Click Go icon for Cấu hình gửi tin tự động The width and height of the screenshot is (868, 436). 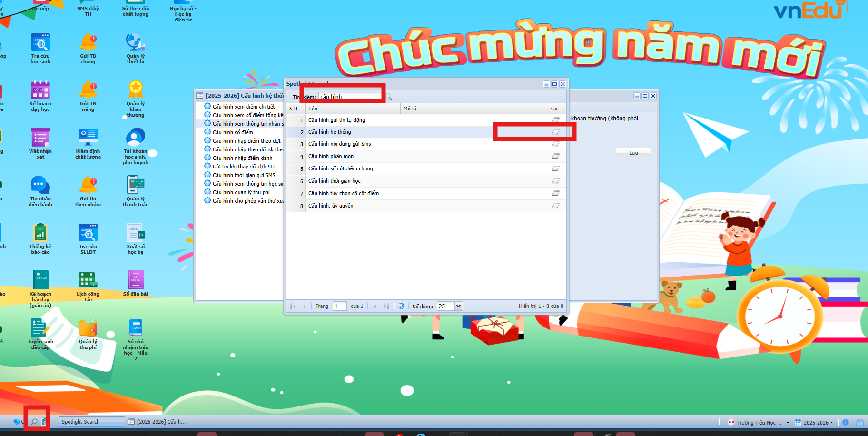click(x=555, y=120)
